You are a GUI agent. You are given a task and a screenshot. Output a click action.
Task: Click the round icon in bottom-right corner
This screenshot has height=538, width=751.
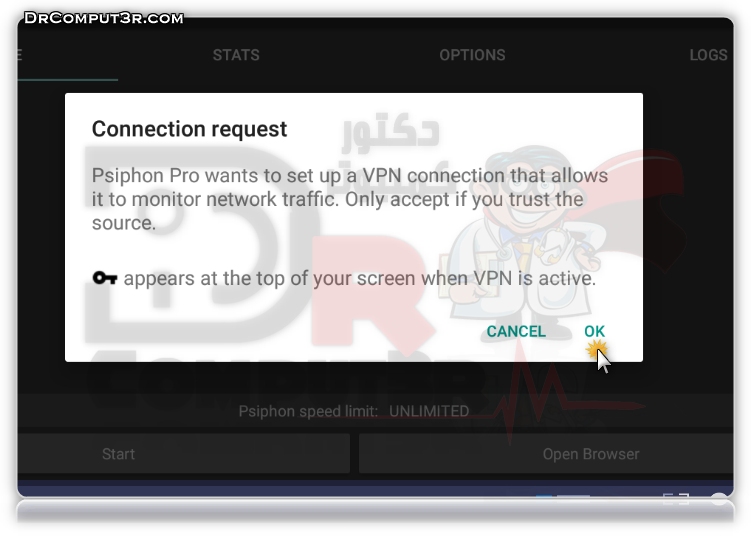coord(719,498)
